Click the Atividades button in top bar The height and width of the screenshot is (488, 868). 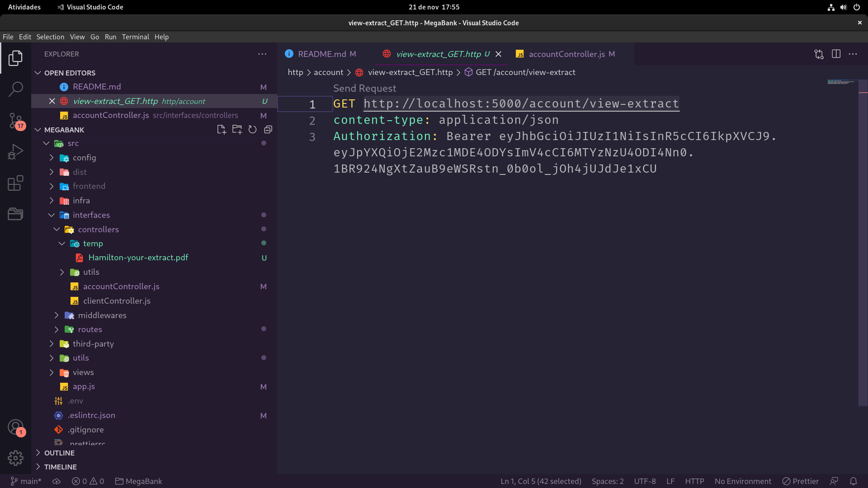(x=24, y=7)
